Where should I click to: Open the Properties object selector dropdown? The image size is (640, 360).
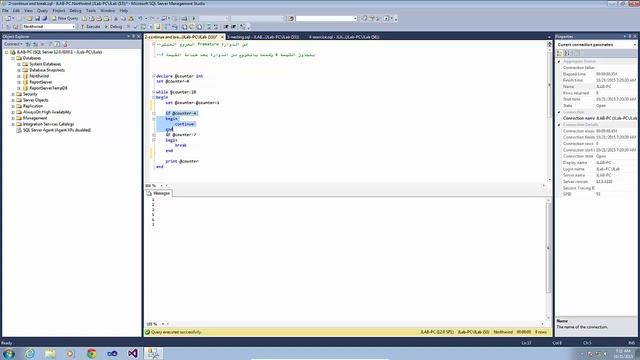click(x=635, y=44)
